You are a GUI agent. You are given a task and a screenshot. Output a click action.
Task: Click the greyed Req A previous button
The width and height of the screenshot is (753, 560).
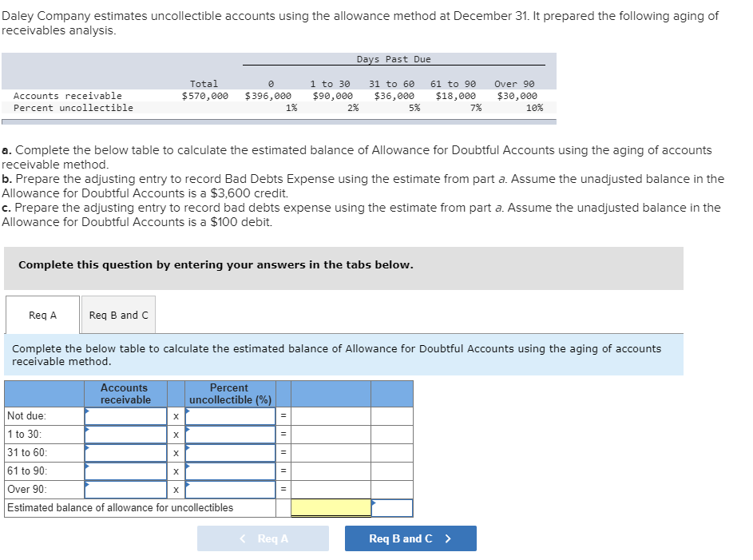264,538
